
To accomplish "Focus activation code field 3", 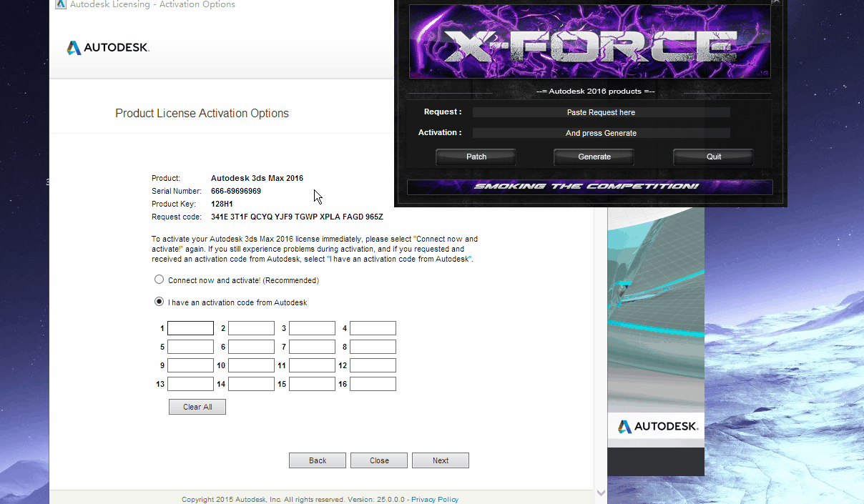I will coord(312,328).
